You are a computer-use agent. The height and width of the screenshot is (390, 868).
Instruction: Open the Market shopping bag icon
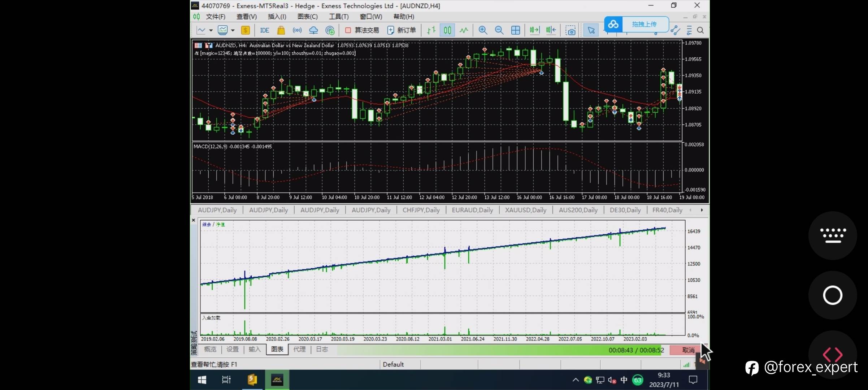(x=281, y=30)
